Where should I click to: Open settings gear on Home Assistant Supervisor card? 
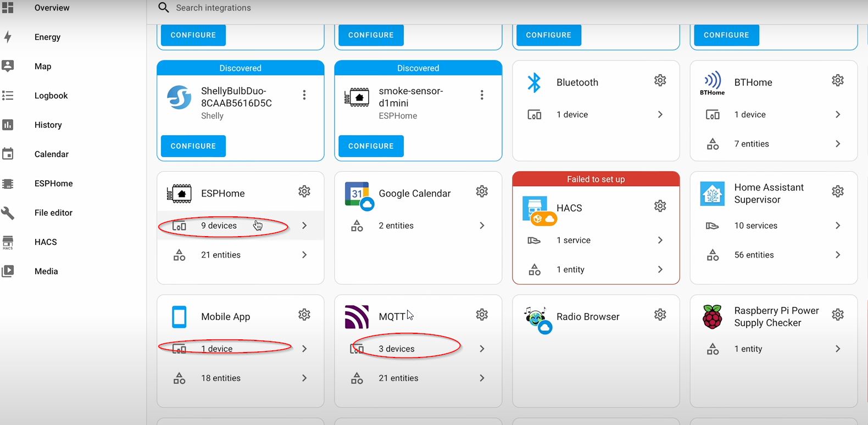click(x=838, y=191)
